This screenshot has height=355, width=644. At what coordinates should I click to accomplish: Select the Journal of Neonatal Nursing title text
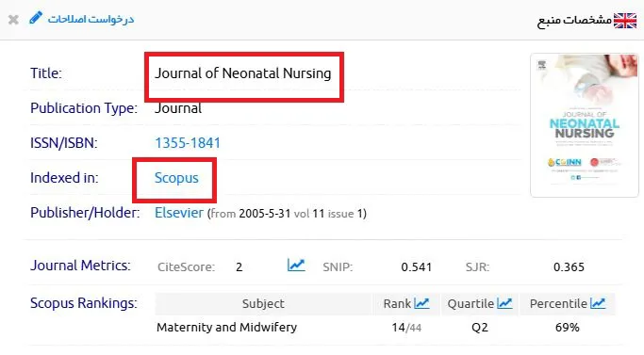point(242,73)
